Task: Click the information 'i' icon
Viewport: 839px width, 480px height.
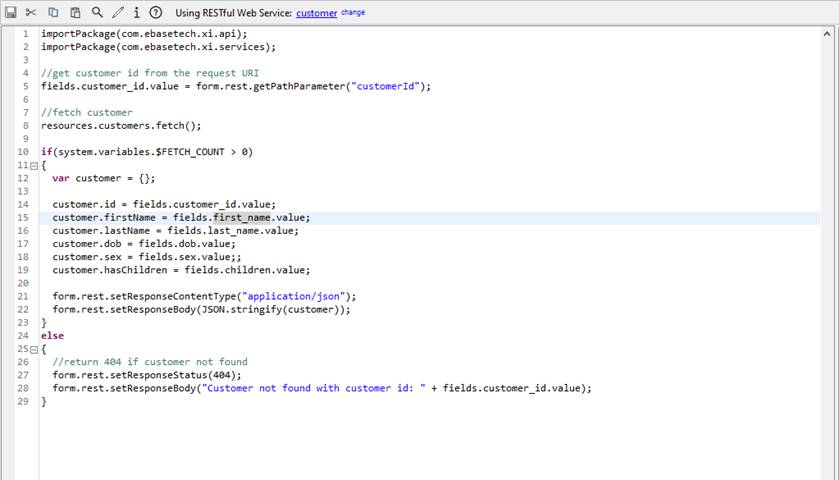Action: [136, 12]
